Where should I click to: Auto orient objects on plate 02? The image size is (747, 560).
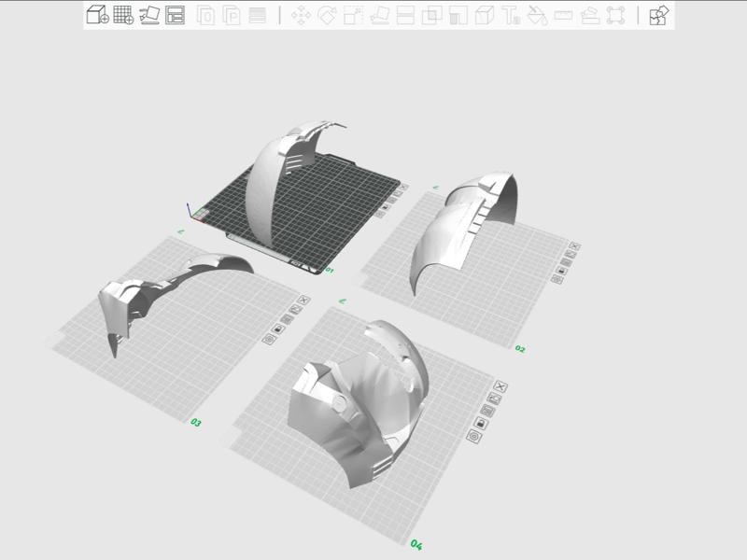coord(571,254)
